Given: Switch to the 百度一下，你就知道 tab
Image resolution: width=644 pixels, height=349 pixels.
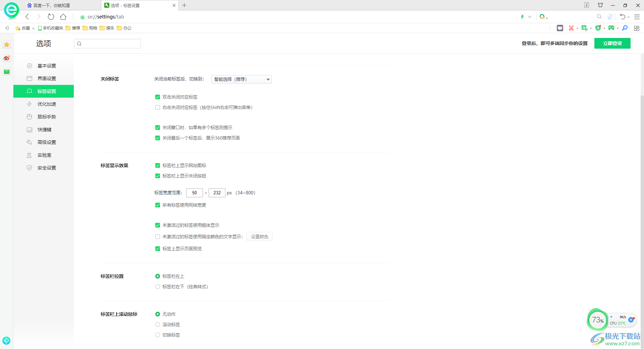Looking at the screenshot, I should point(62,5).
